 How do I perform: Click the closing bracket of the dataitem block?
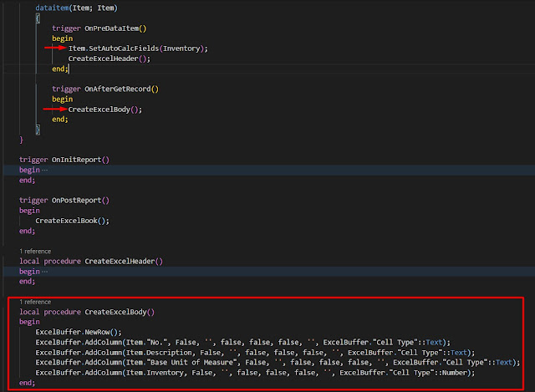point(38,130)
